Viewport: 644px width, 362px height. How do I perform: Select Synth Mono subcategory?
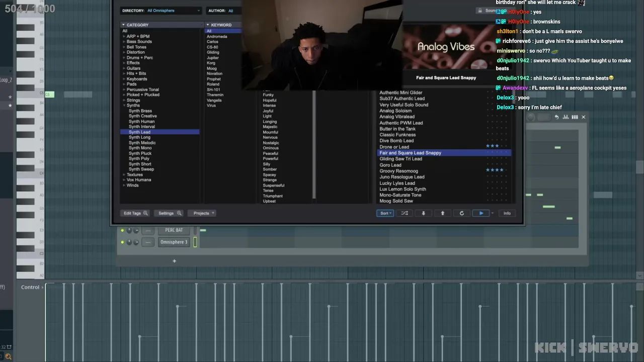pyautogui.click(x=140, y=148)
